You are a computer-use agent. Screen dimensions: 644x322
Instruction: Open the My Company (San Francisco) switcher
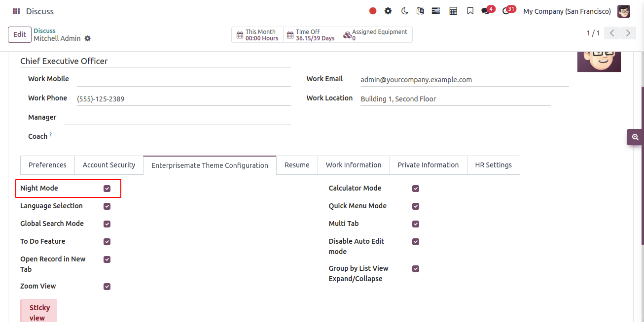(x=567, y=11)
